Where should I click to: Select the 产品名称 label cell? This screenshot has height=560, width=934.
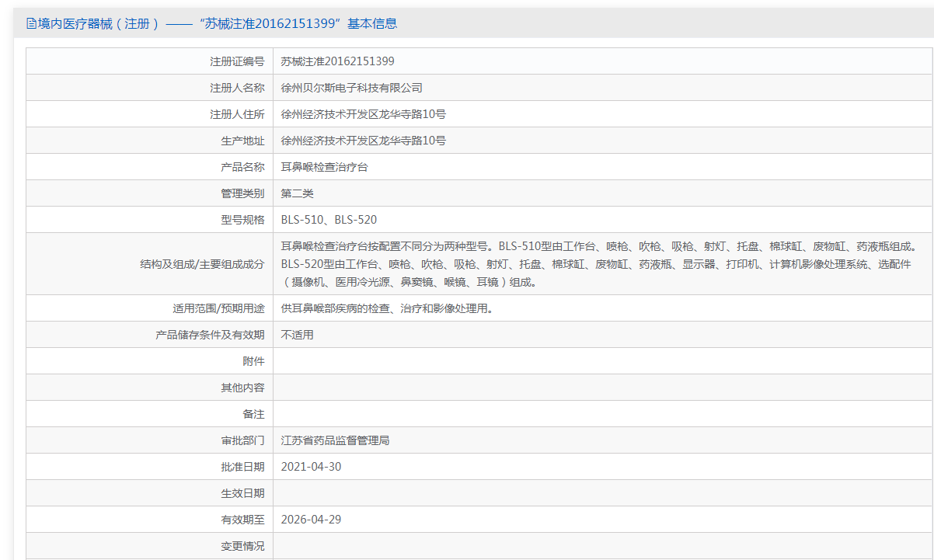click(x=149, y=167)
